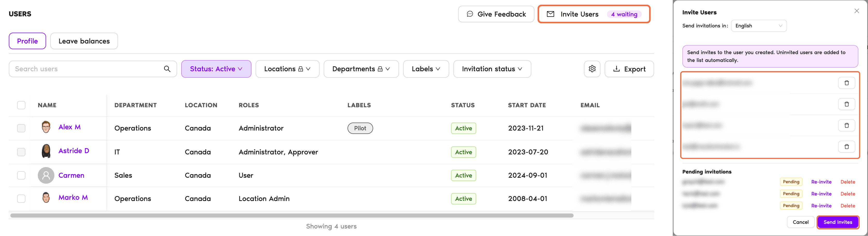Viewport: 868px width, 236px height.
Task: Click Carmen's placeholder avatar
Action: pos(46,175)
